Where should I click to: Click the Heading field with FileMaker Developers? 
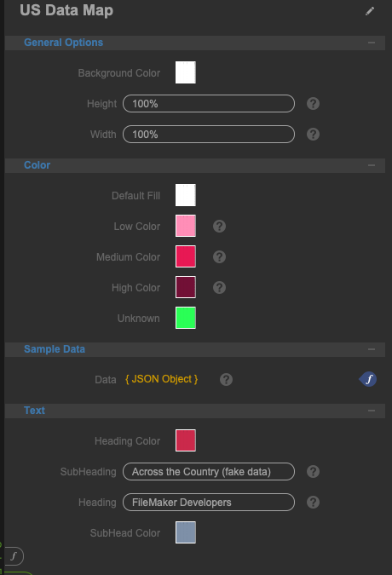[x=209, y=503]
